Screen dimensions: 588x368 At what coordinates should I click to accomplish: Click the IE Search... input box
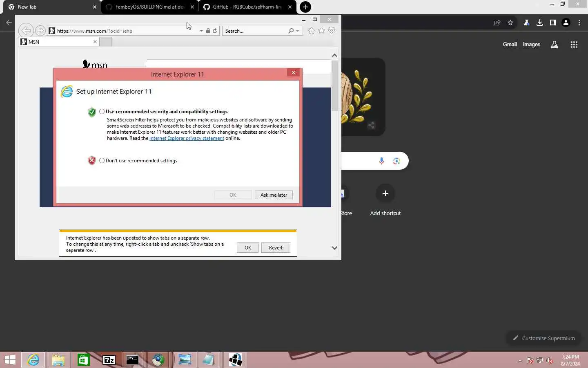tap(255, 31)
